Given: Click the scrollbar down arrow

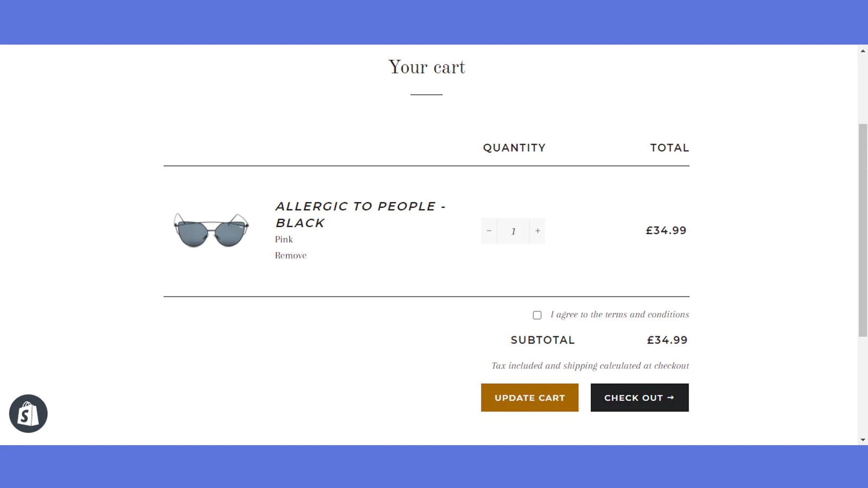Looking at the screenshot, I should (863, 440).
